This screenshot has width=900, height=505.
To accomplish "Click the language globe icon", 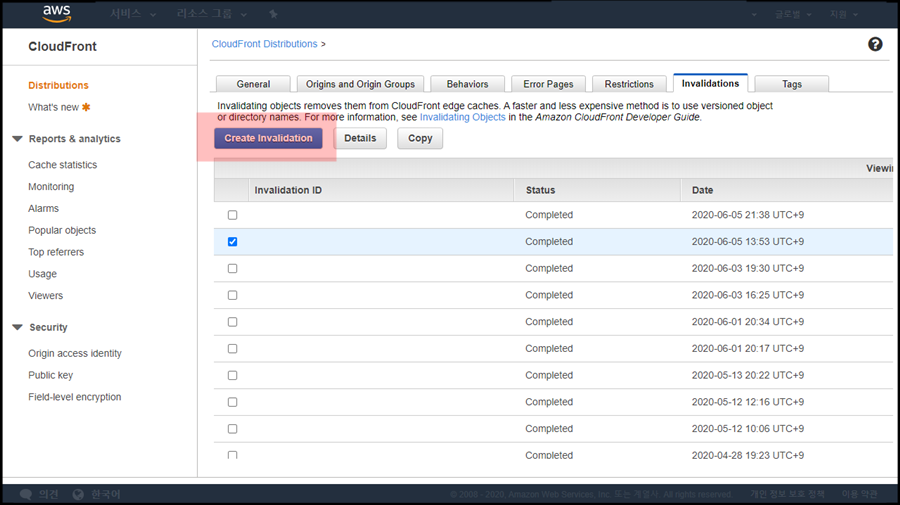I will click(78, 494).
